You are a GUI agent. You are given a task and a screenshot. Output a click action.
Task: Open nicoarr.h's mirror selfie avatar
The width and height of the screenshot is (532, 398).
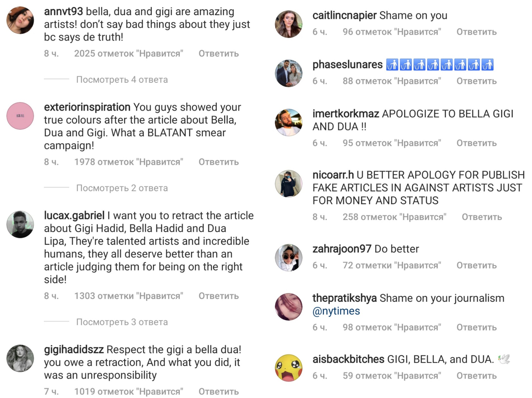tap(288, 184)
